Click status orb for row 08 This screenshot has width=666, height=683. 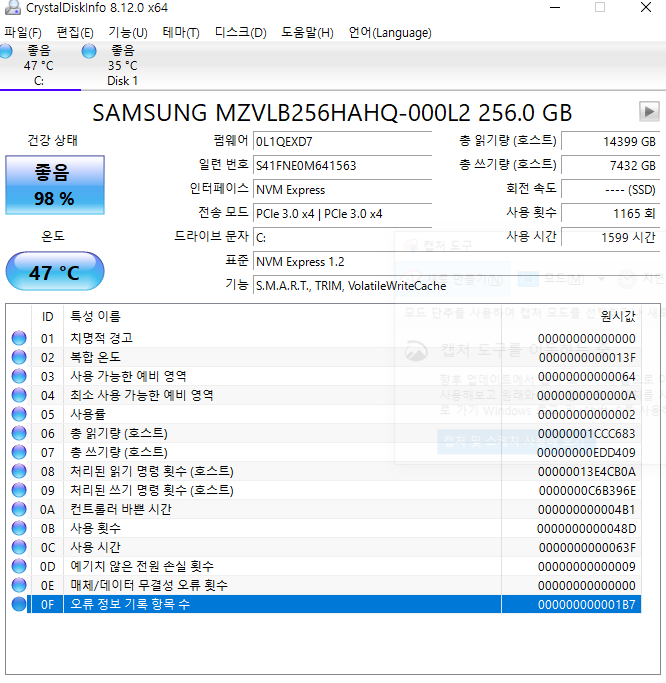[x=19, y=471]
